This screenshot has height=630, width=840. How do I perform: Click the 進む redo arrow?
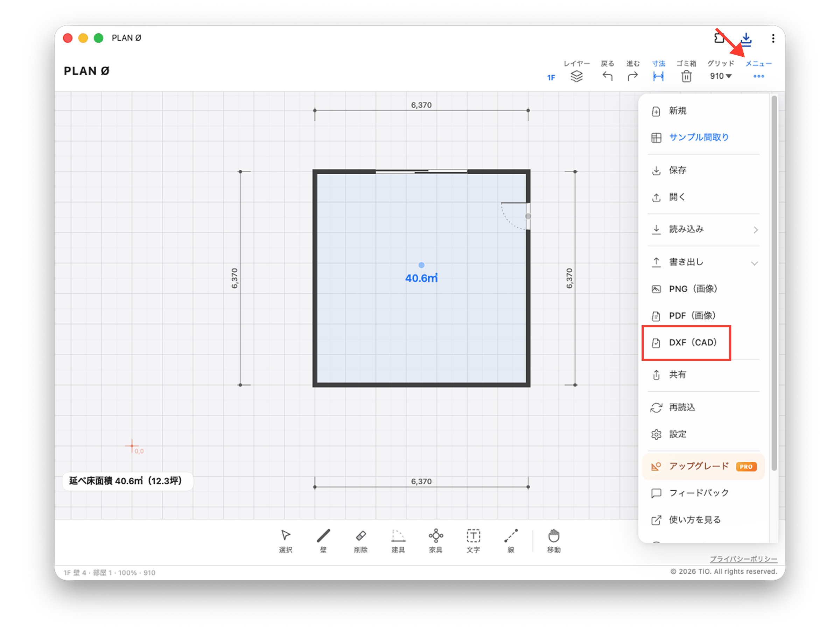pos(633,76)
